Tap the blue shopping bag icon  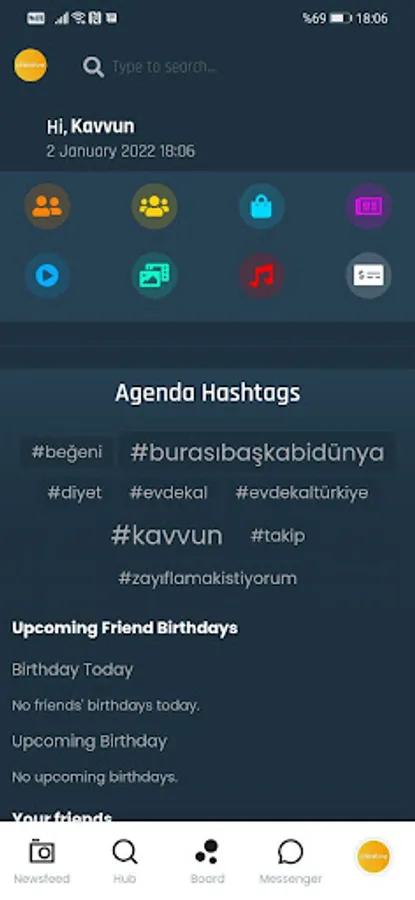[x=262, y=207]
